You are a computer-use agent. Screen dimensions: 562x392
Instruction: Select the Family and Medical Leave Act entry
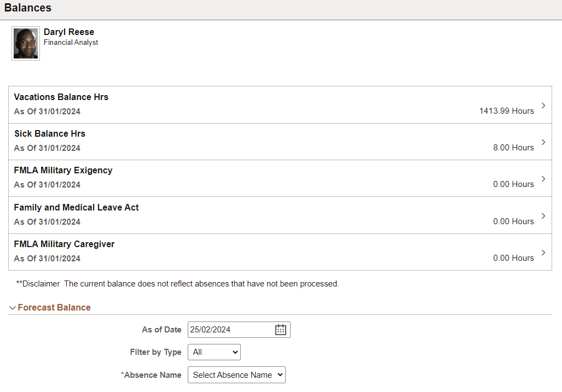[77, 208]
